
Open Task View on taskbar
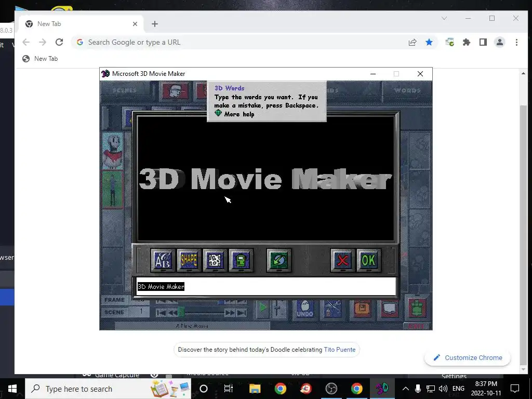click(x=229, y=389)
